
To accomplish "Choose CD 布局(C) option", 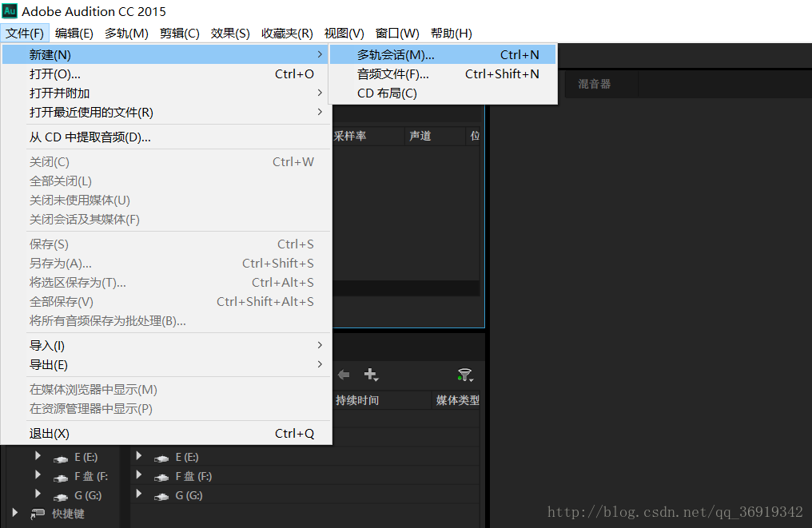I will pos(443,93).
